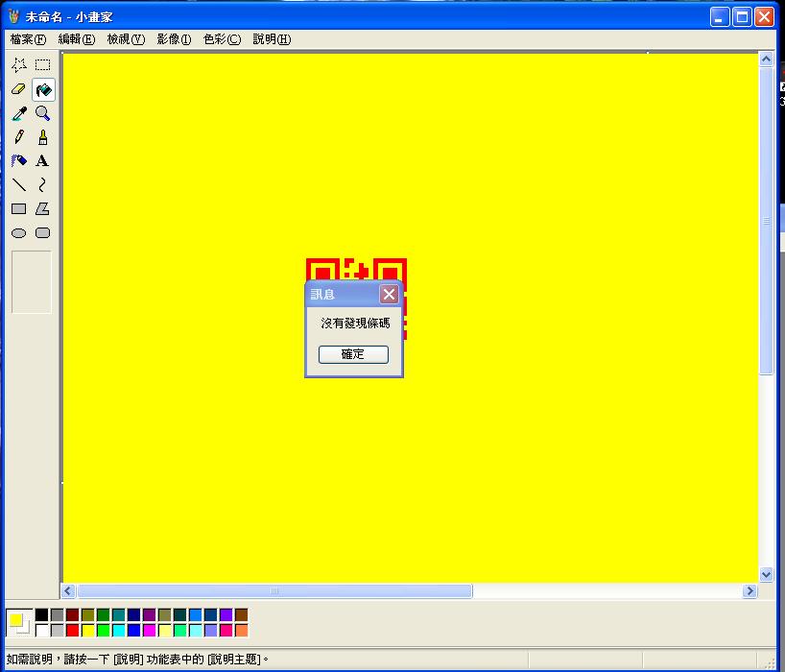Click the foreground/background color indicator box
This screenshot has width=785, height=672.
[19, 623]
